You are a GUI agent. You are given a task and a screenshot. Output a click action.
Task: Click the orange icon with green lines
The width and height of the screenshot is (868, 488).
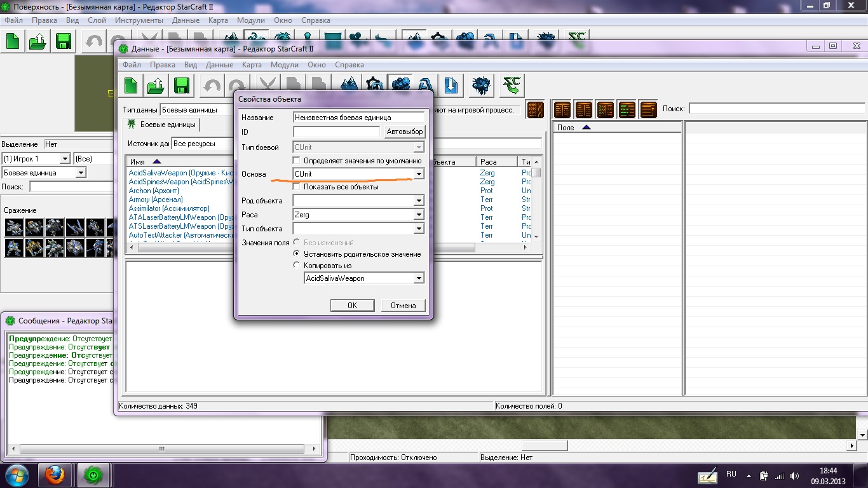pyautogui.click(x=627, y=109)
